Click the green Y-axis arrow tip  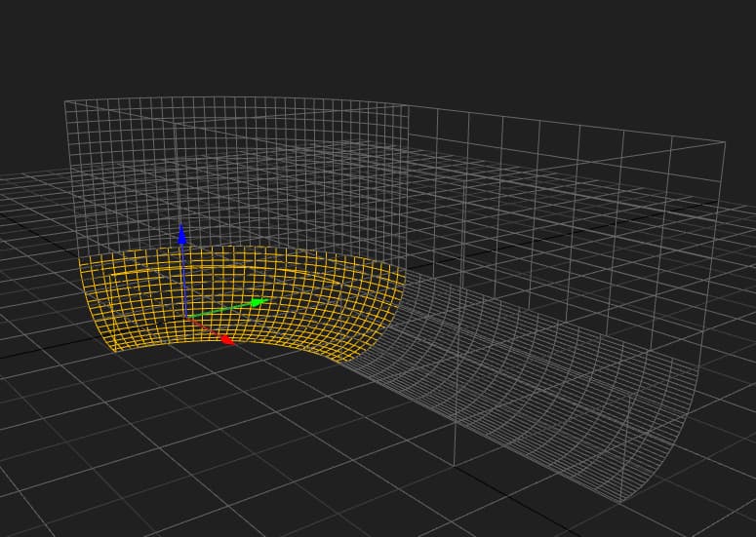(x=261, y=302)
